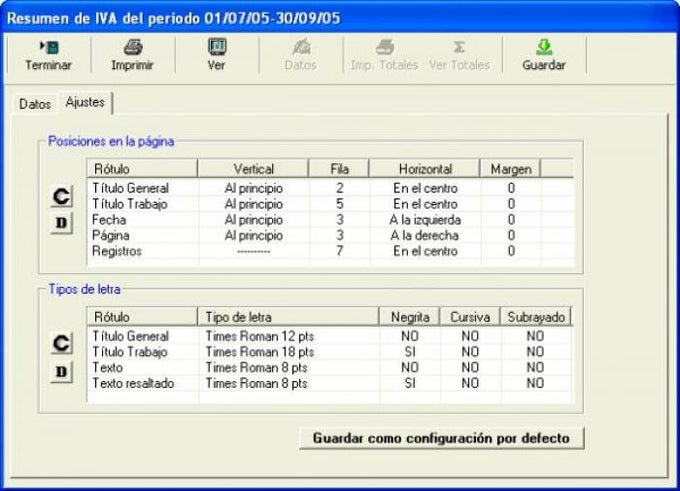
Task: Select the Ajustes tab
Action: coord(85,102)
